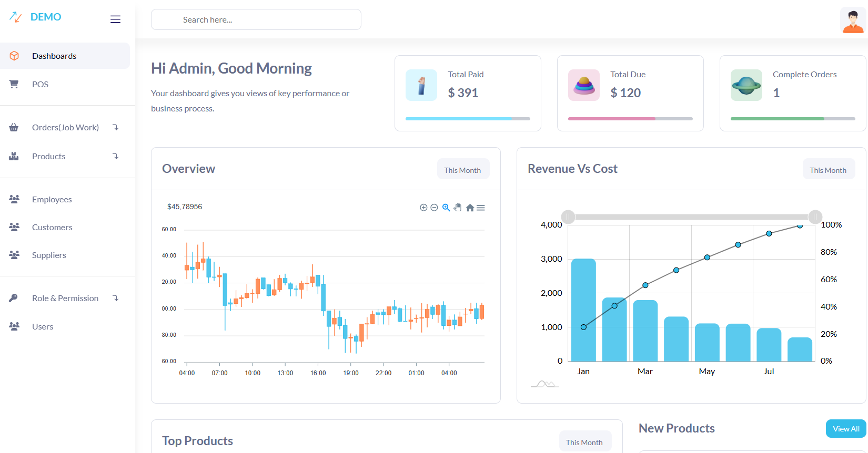Open the Overview chart export menu
This screenshot has width=868, height=453.
[481, 208]
